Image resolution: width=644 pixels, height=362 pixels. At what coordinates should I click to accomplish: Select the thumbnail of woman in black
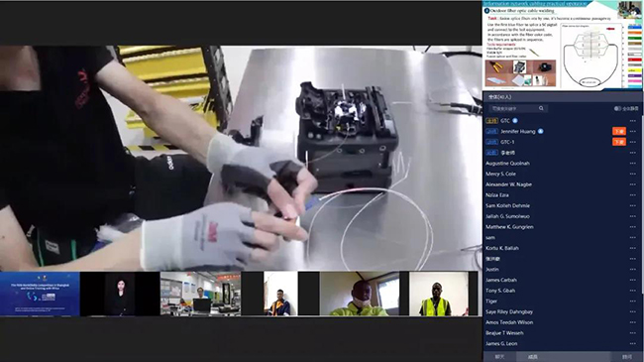(x=120, y=294)
